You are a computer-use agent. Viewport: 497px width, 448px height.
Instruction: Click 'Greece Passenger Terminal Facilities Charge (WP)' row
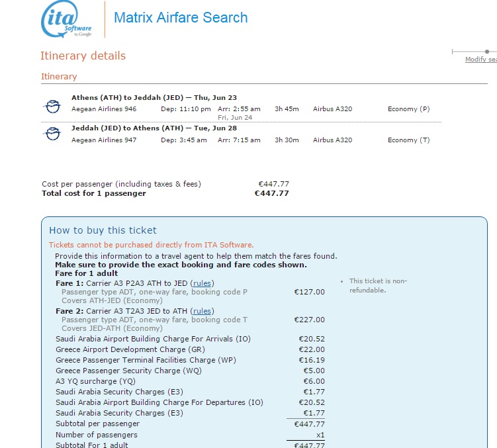190,360
